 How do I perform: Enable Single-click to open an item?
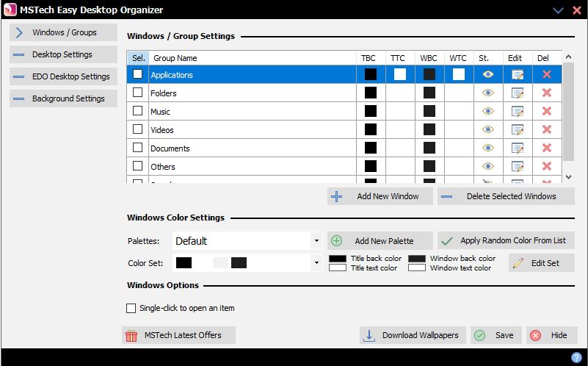click(131, 308)
